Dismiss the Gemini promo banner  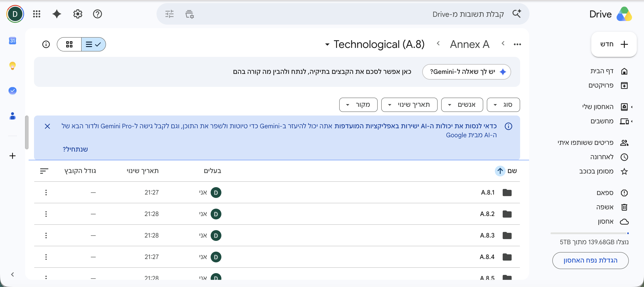tap(47, 126)
